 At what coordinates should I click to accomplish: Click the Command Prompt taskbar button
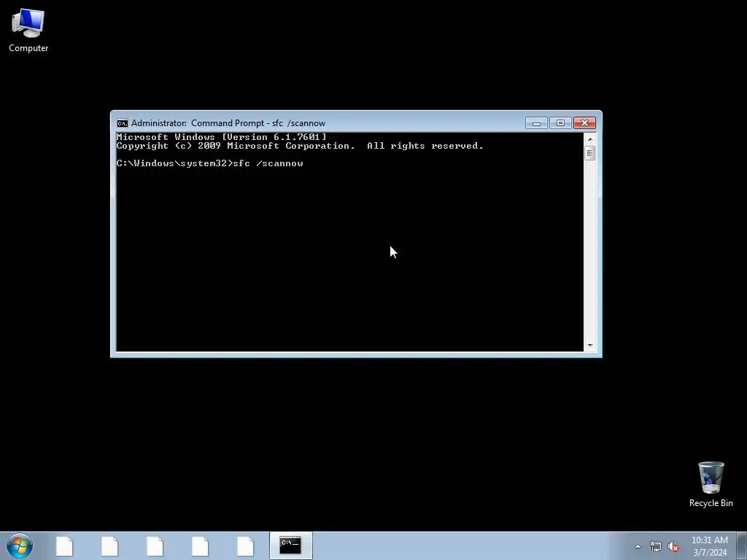click(x=290, y=545)
